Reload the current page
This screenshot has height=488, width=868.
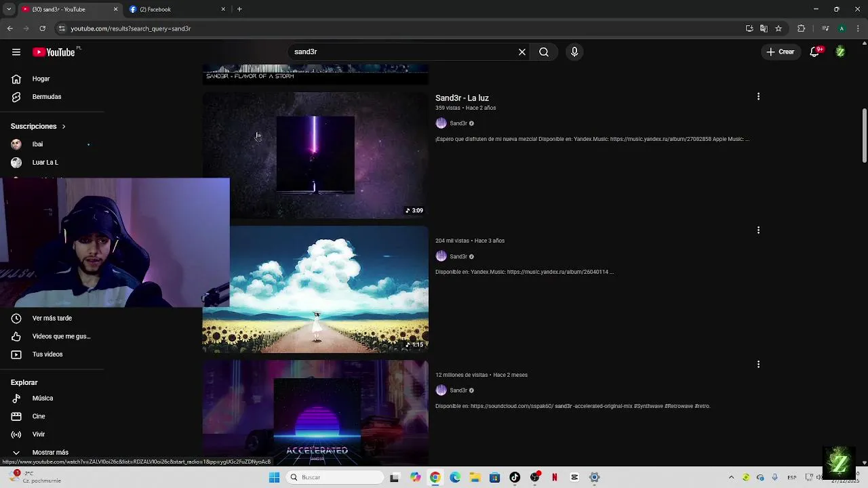coord(42,28)
